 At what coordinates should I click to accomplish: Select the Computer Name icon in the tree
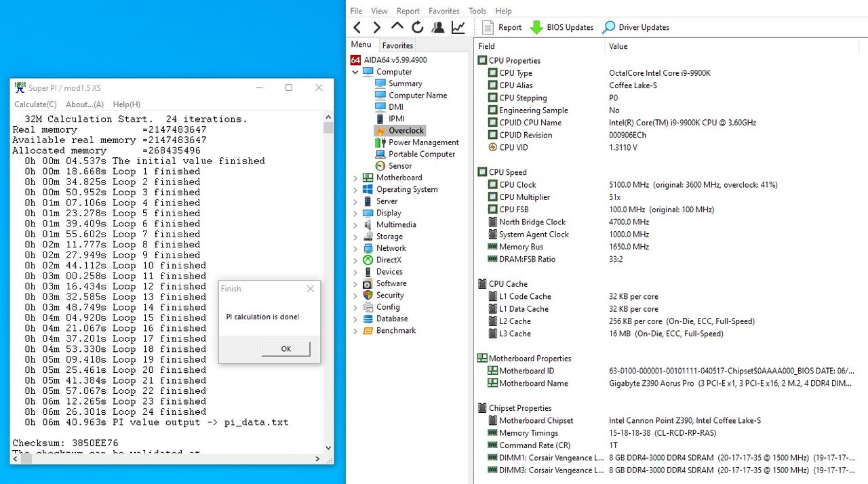pyautogui.click(x=380, y=96)
